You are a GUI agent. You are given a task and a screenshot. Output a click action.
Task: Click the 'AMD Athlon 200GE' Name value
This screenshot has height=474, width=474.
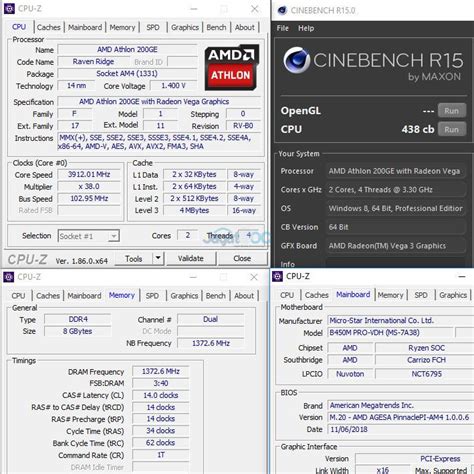coord(127,50)
